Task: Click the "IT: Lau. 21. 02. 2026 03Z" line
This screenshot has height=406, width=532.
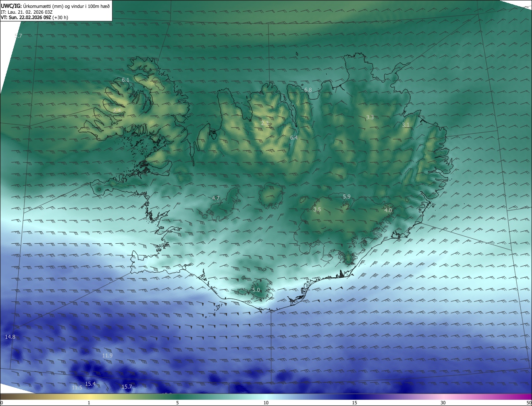Action: [27, 12]
